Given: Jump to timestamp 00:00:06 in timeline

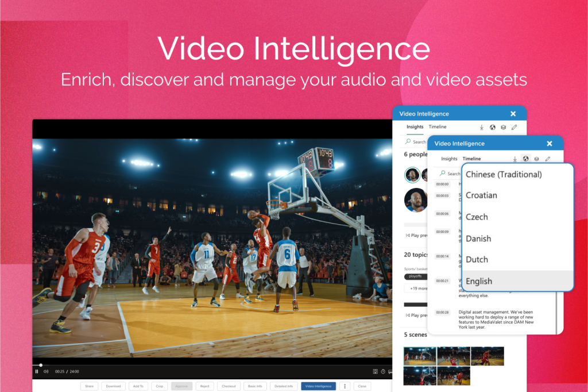Looking at the screenshot, I should tap(443, 214).
